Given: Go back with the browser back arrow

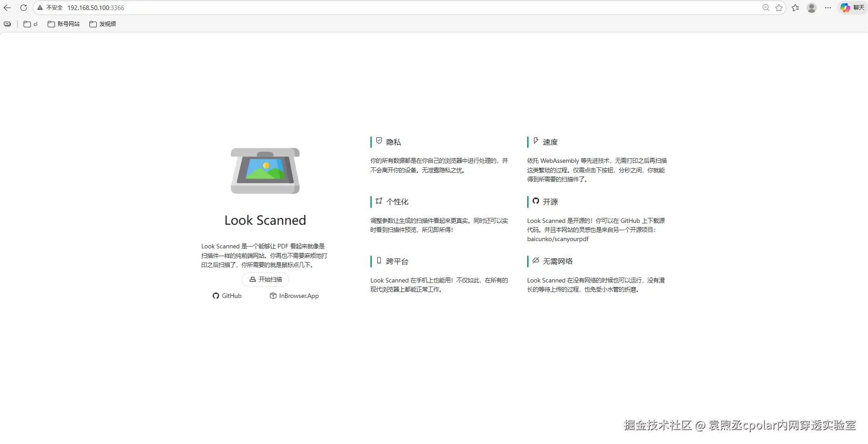Looking at the screenshot, I should (7, 8).
